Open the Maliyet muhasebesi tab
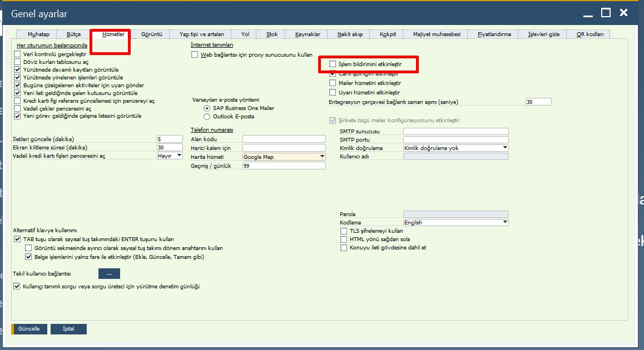The width and height of the screenshot is (644, 350). (437, 34)
